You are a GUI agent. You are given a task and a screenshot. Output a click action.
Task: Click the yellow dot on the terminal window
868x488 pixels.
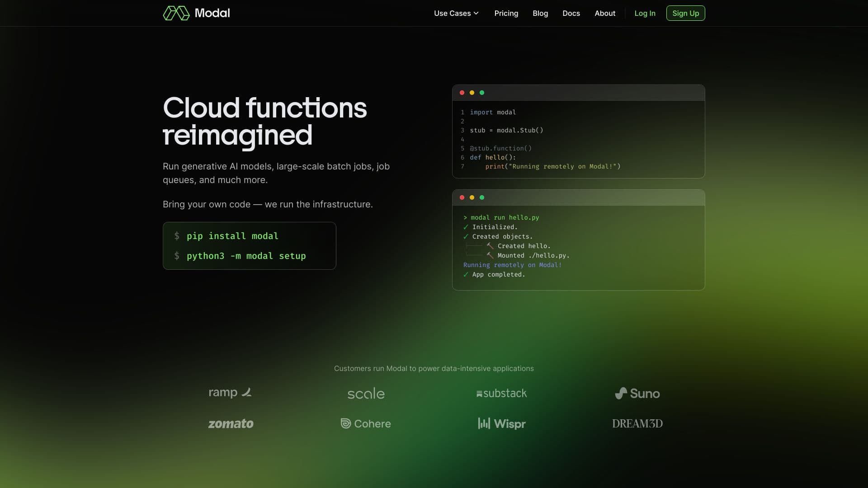point(472,197)
